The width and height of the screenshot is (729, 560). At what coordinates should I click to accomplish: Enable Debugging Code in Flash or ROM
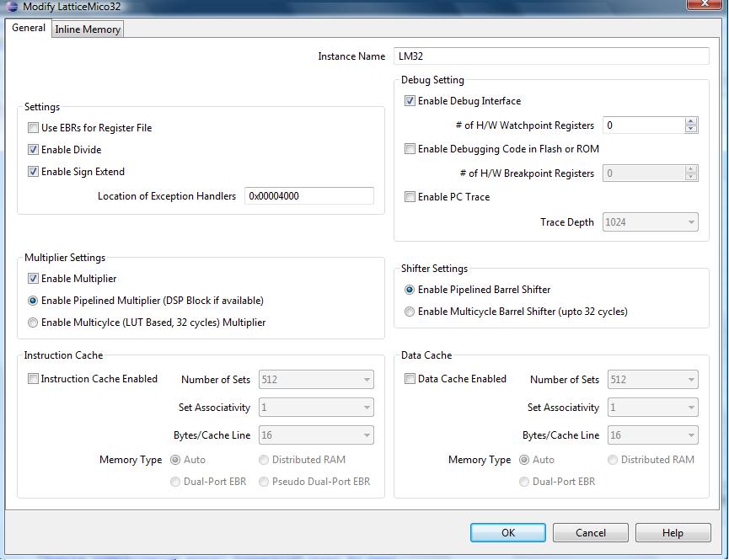[x=410, y=149]
